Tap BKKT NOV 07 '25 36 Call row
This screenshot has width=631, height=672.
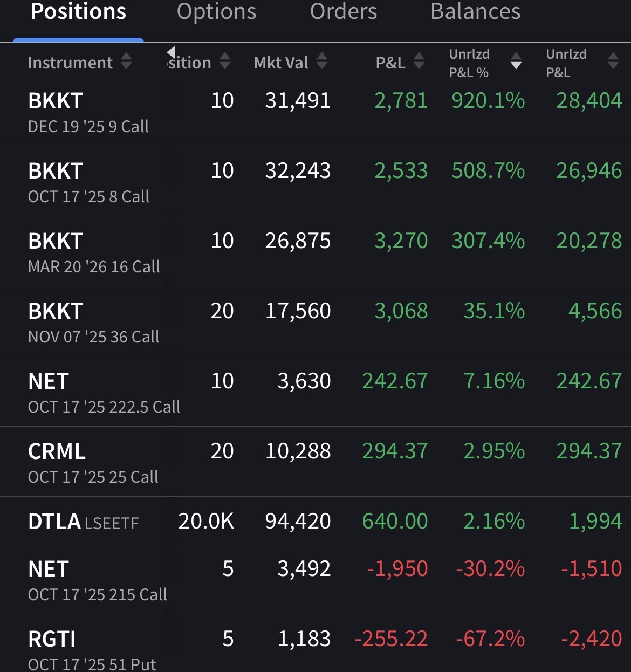[x=93, y=323]
